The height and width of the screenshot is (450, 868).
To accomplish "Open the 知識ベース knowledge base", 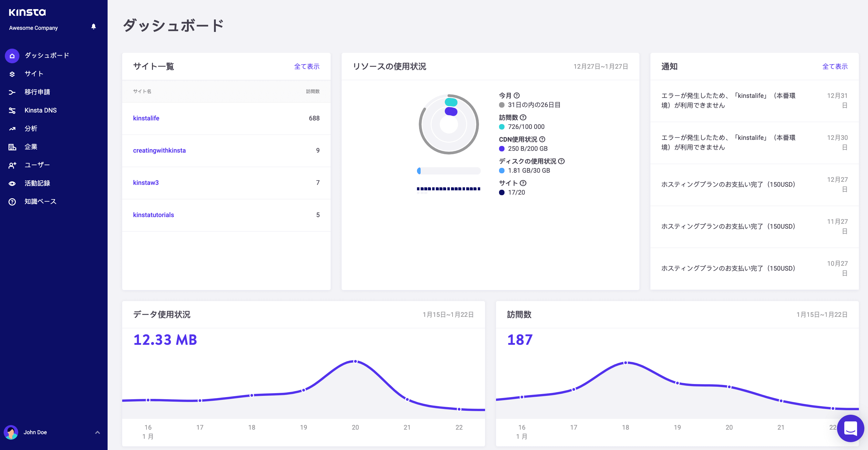I will [12, 201].
